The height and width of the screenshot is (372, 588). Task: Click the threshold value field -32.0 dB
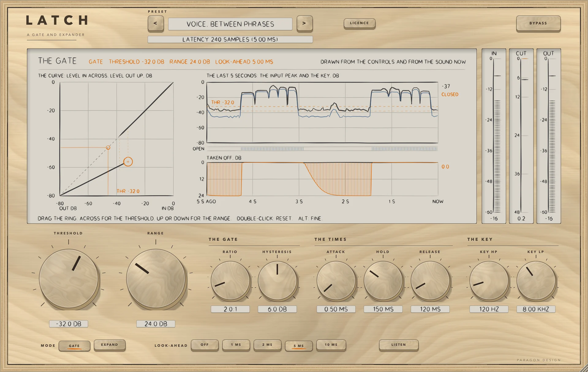coord(69,324)
